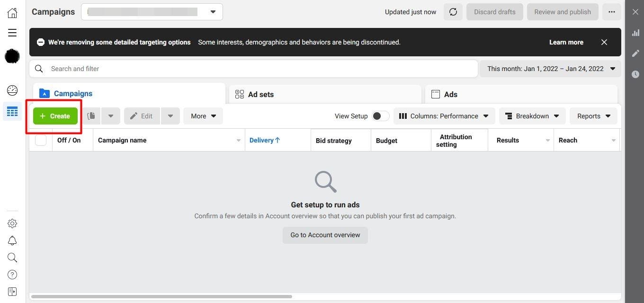Viewport: 644px width, 303px height.
Task: Click the horizontal scrollbar under the table
Action: point(162,297)
